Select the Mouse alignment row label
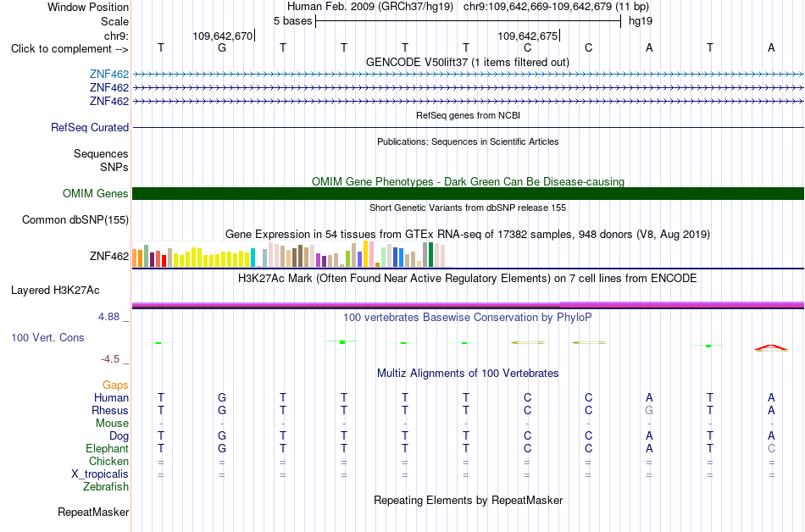The height and width of the screenshot is (532, 805). 112,424
